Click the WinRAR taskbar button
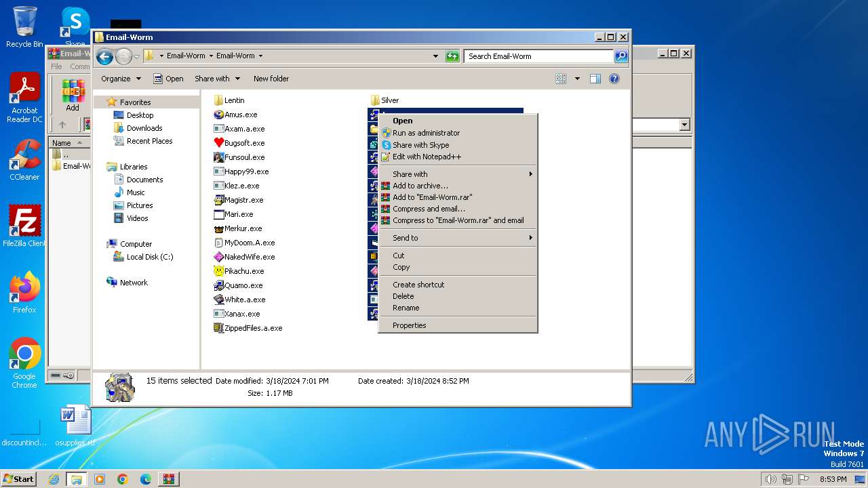This screenshot has width=868, height=488. (169, 479)
